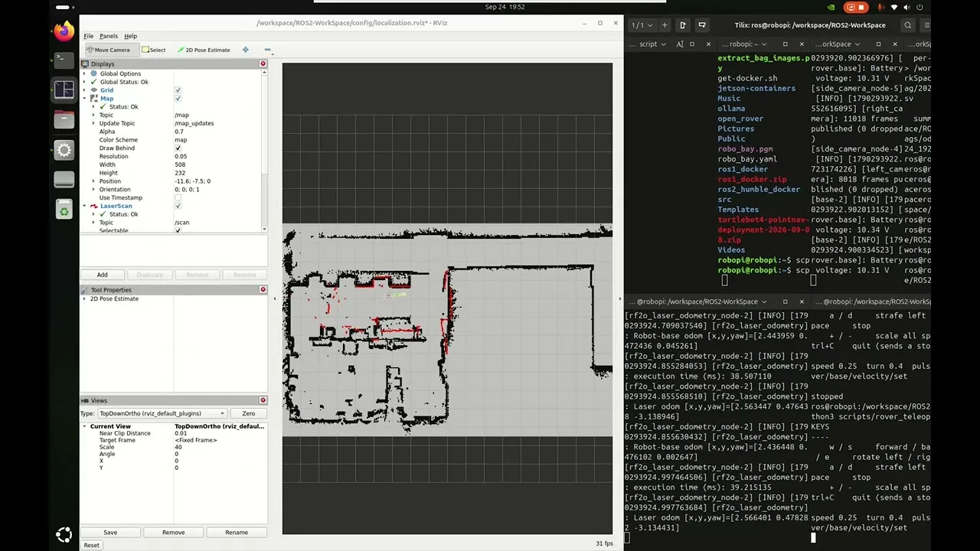
Task: Expand the Global Options tree item
Action: pyautogui.click(x=85, y=73)
